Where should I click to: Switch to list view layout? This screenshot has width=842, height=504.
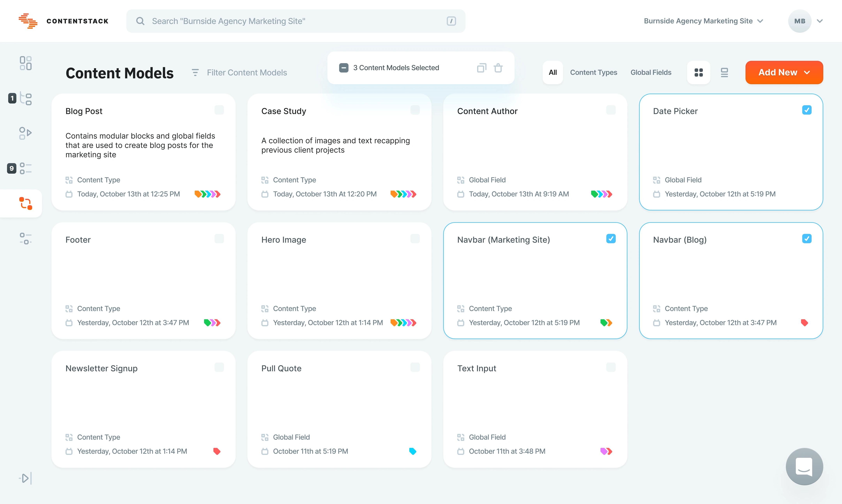click(x=724, y=72)
